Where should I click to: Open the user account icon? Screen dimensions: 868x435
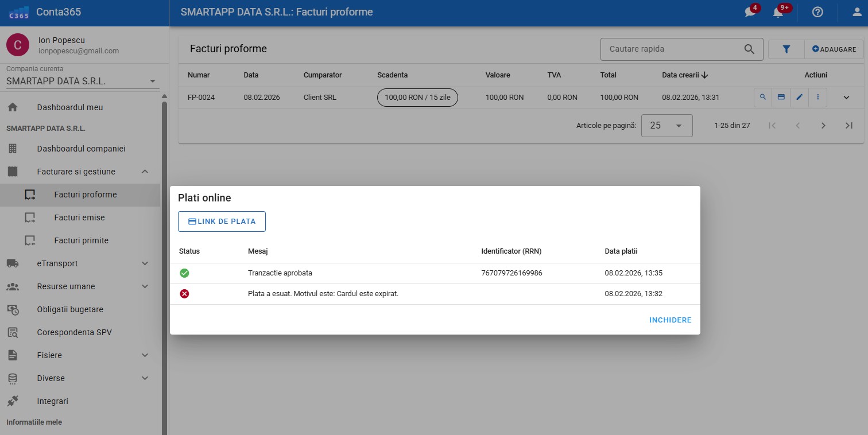point(857,12)
